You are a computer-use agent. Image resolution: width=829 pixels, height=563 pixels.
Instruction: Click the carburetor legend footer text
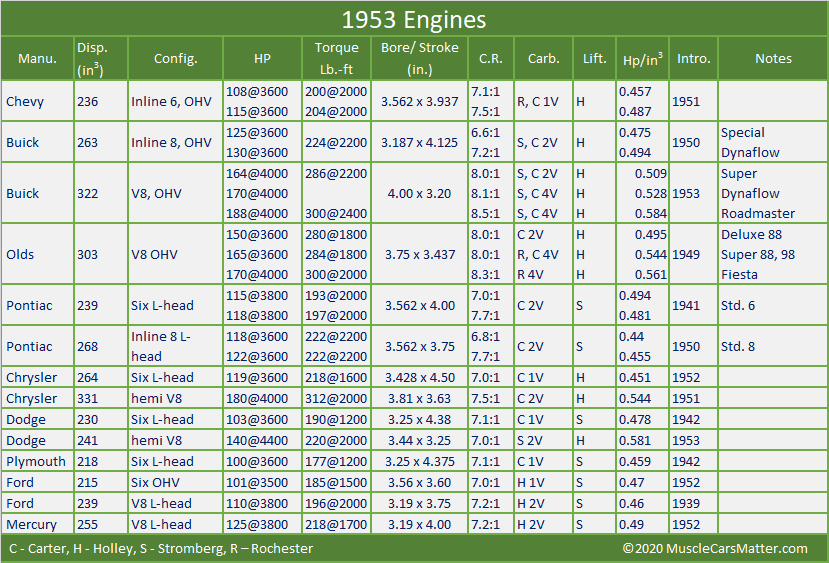pyautogui.click(x=161, y=549)
